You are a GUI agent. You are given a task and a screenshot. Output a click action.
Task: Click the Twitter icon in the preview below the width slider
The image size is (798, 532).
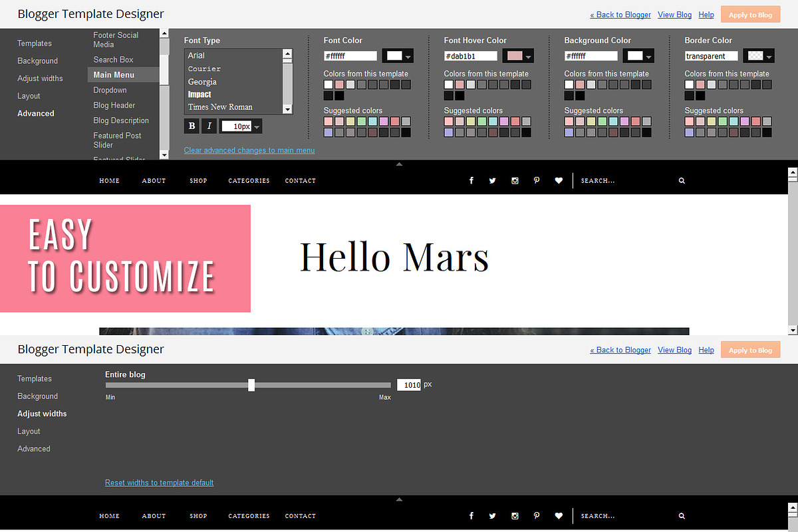(x=492, y=515)
